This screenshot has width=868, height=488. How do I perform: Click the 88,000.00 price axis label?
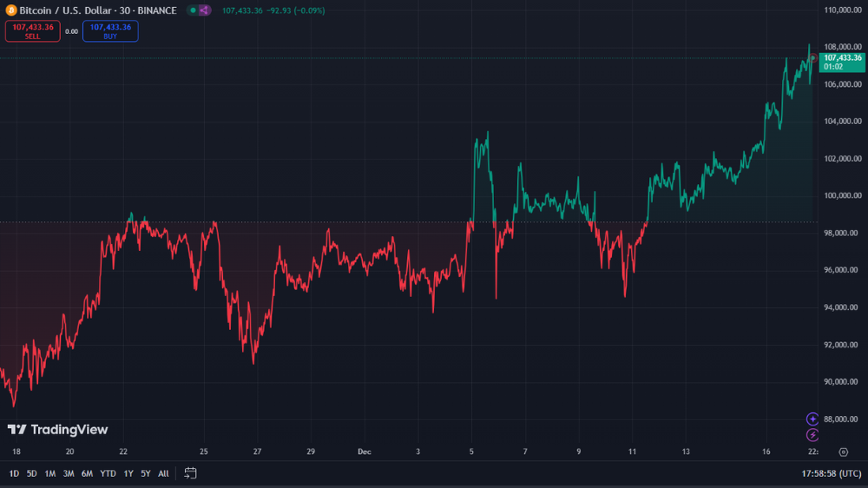pos(843,419)
